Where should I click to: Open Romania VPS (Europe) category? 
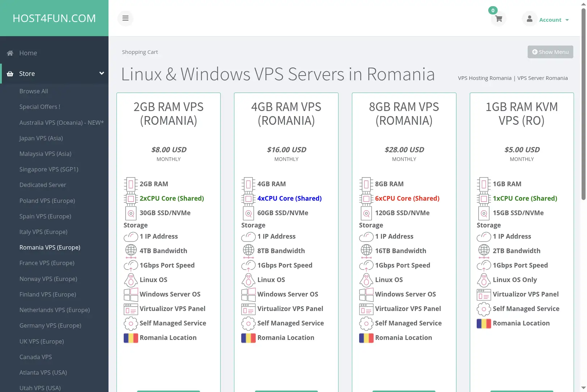click(x=50, y=247)
